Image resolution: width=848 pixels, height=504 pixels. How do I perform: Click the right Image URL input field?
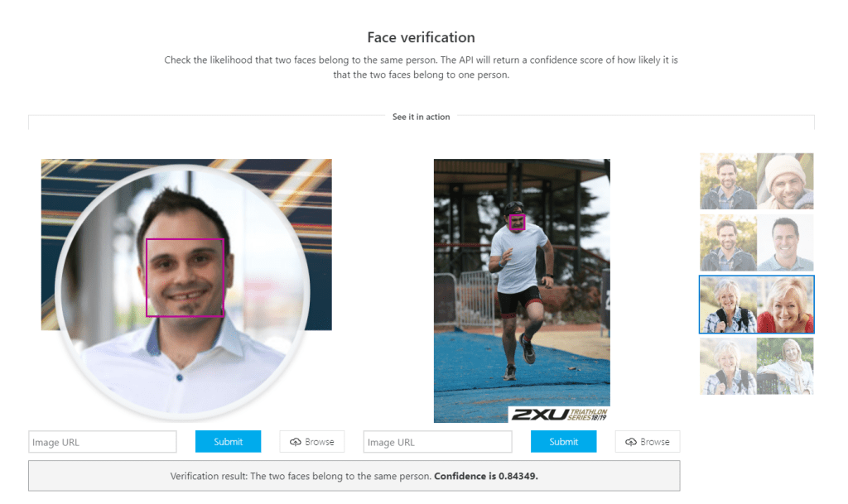pos(437,442)
